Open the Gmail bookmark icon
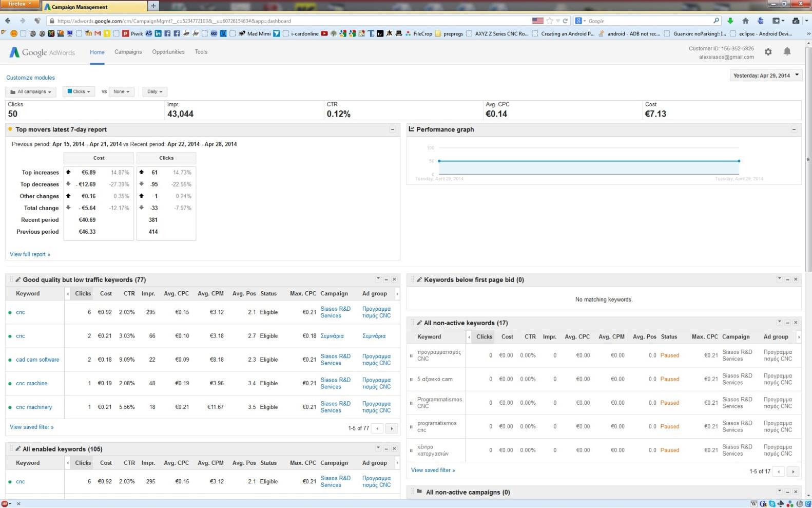The image size is (812, 508). (x=98, y=33)
